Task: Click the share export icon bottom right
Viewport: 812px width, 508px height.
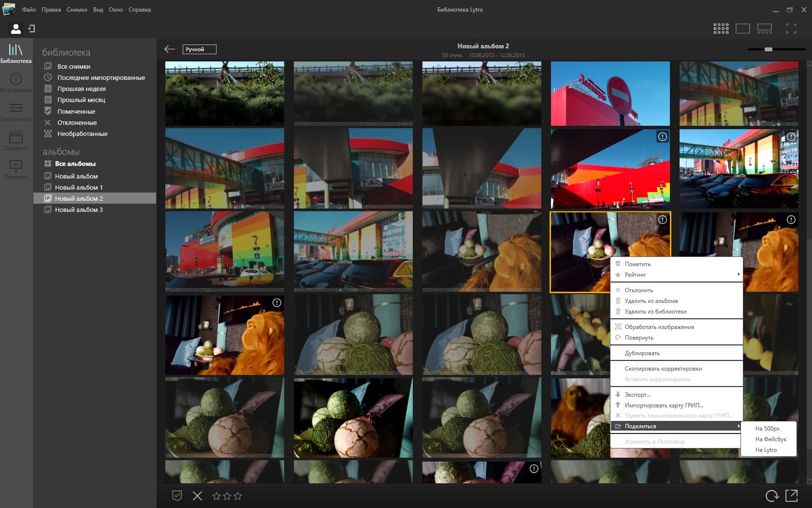Action: coord(792,495)
